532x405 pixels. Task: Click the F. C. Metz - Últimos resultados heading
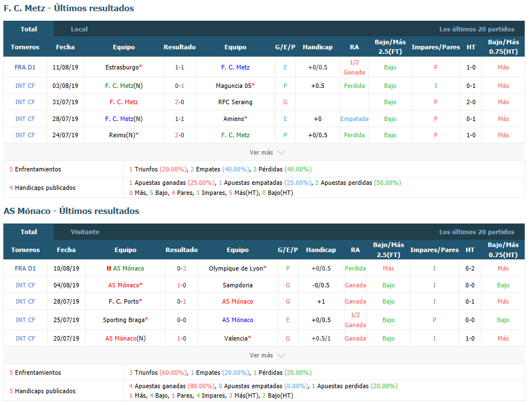click(x=69, y=8)
